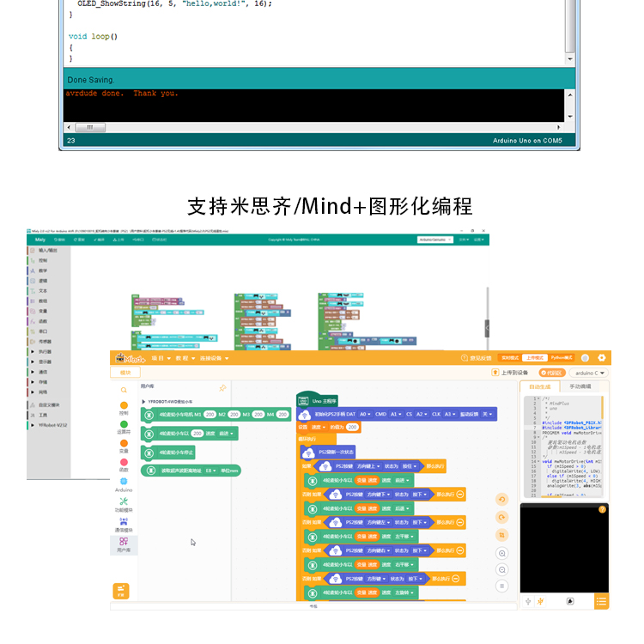Zoom out on the Mind+ workspace

tap(502, 569)
